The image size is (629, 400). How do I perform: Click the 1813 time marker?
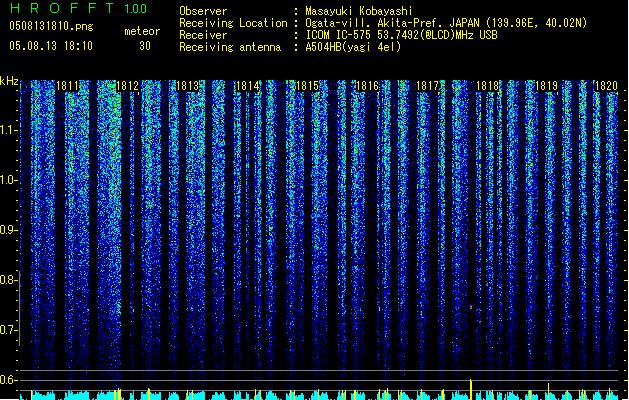coord(187,86)
